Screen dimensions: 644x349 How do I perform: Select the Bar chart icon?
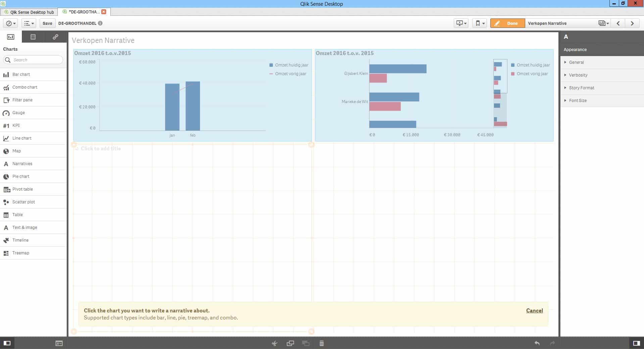tap(6, 74)
